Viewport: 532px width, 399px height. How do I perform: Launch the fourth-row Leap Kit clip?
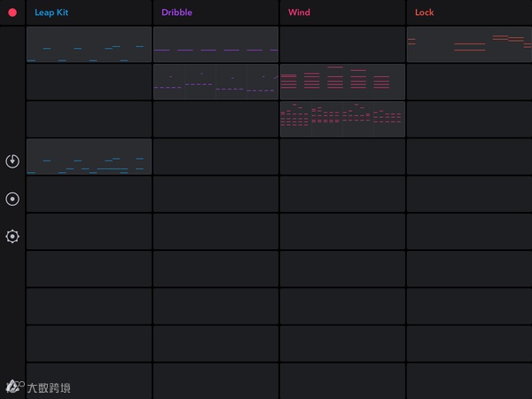tap(89, 156)
